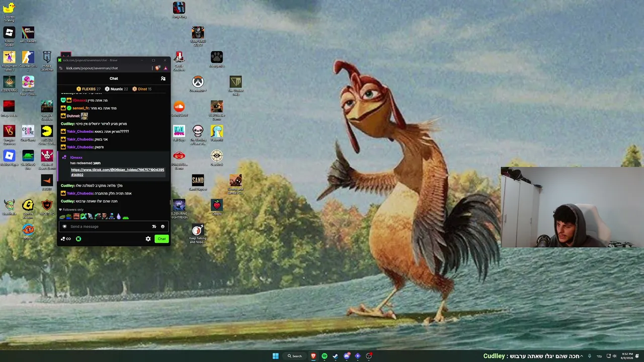The image size is (644, 362).
Task: Click username sensei_fr in chat
Action: 80,108
